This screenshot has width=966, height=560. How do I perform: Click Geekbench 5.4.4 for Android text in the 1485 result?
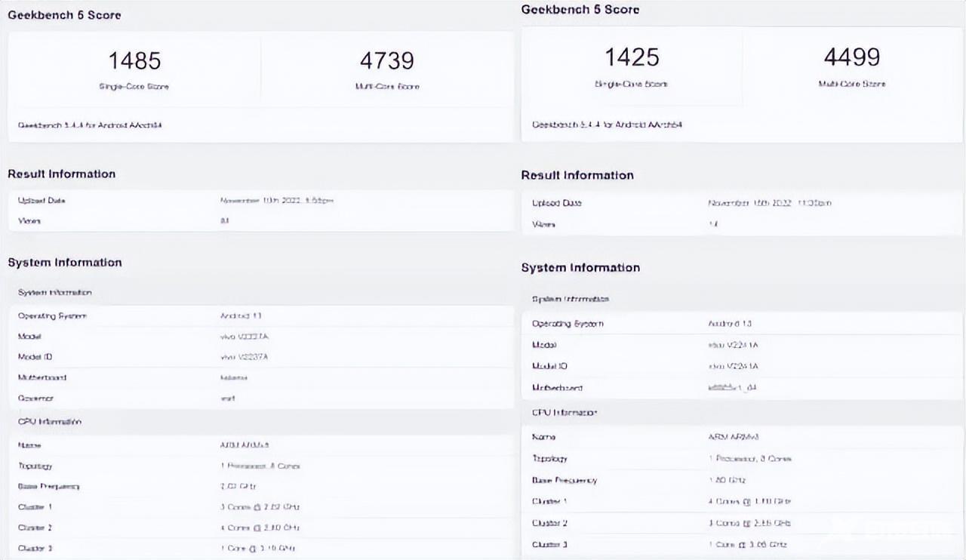(90, 125)
